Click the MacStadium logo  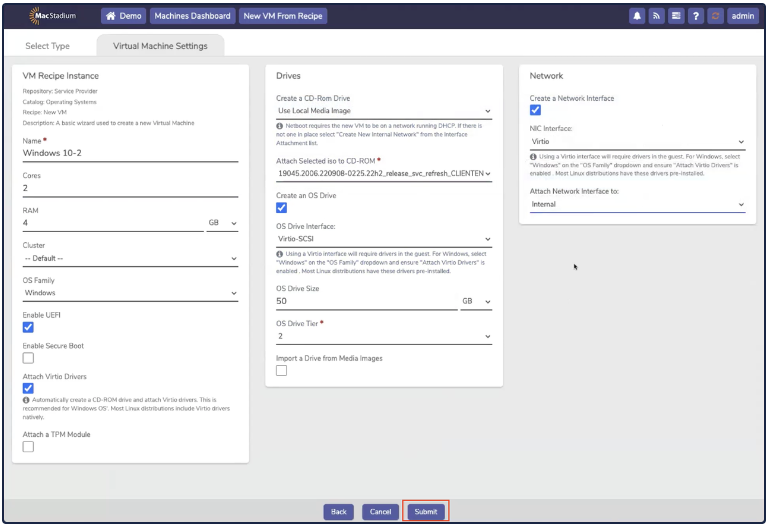click(55, 16)
